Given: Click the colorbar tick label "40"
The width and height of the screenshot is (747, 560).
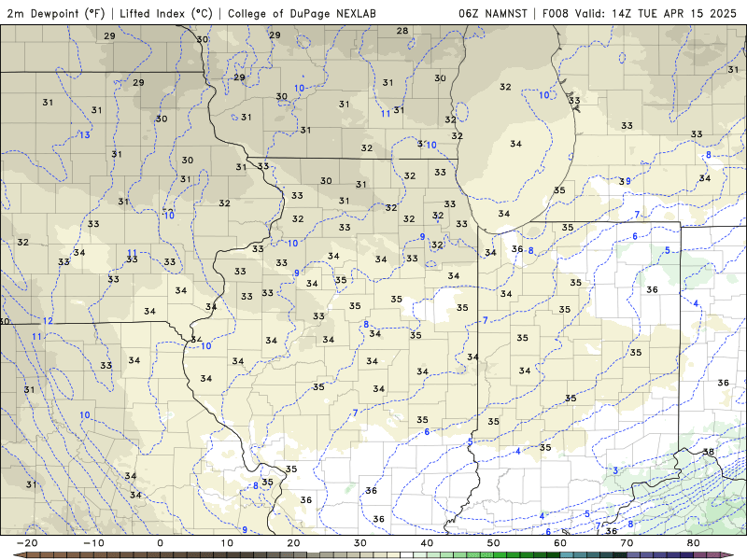Looking at the screenshot, I should [427, 543].
